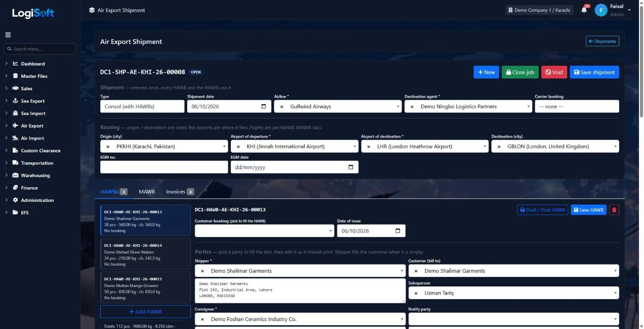The image size is (644, 329).
Task: Switch to the HAWBs tab
Action: coord(114,192)
